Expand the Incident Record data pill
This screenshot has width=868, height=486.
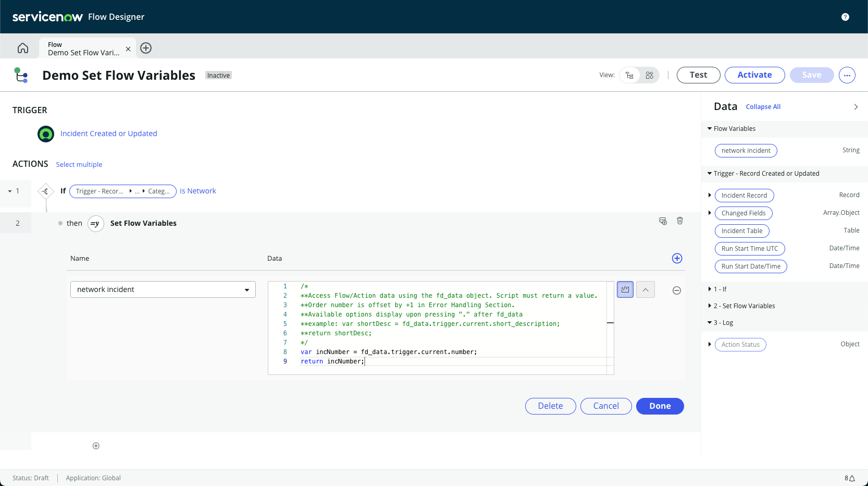pyautogui.click(x=710, y=196)
